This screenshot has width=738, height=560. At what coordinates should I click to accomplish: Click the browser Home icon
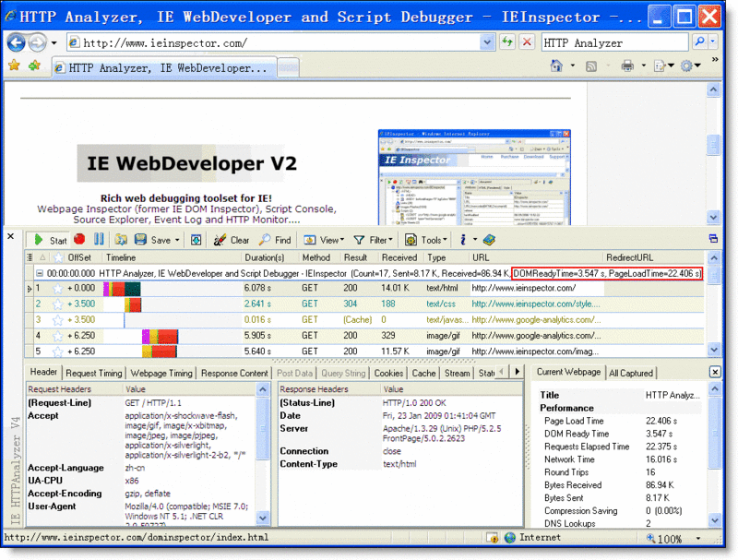point(557,65)
